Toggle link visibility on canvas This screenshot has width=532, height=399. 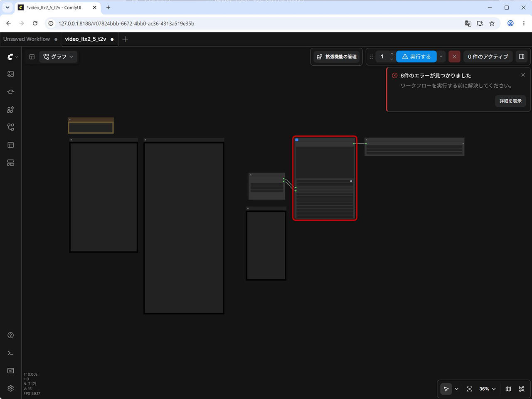[x=522, y=389]
